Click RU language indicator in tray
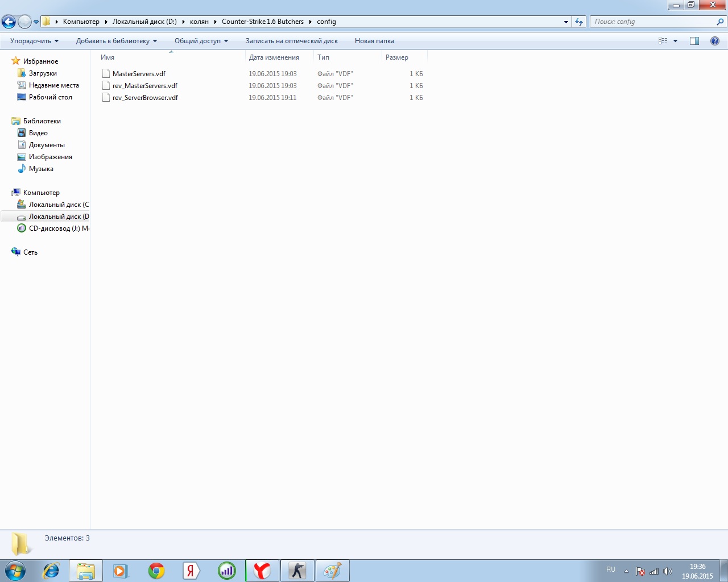Screen dimensions: 728x582 click(611, 569)
